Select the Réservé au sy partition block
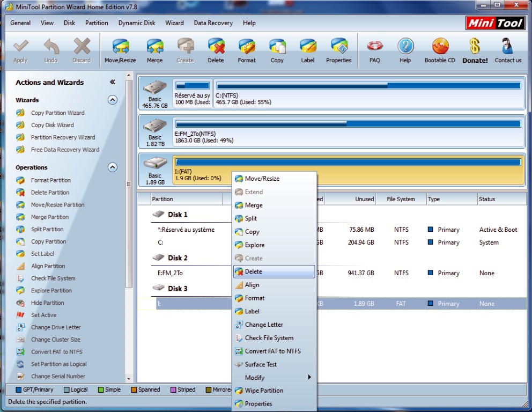The image size is (532, 412). pos(193,94)
